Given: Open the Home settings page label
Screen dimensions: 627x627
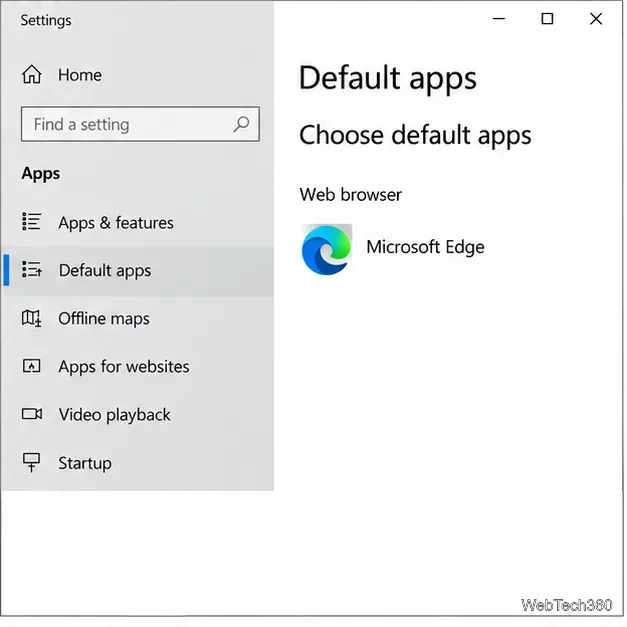Looking at the screenshot, I should 80,75.
